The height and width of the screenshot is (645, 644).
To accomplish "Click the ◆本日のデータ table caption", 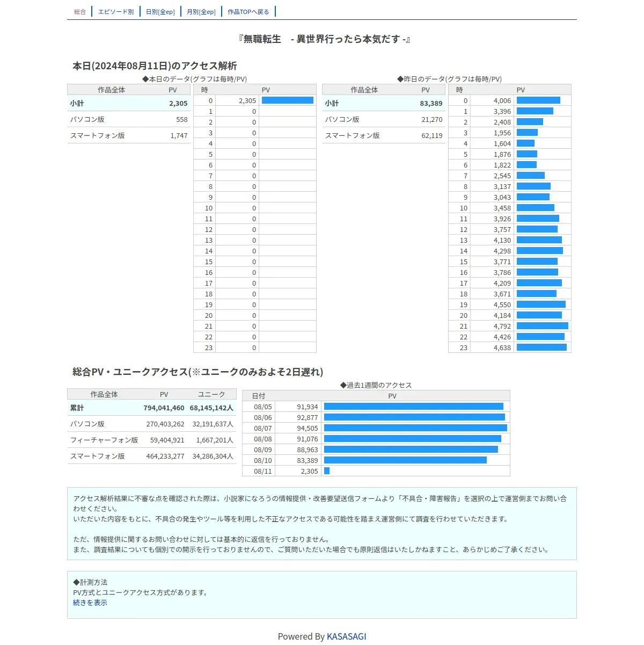I will click(x=194, y=79).
